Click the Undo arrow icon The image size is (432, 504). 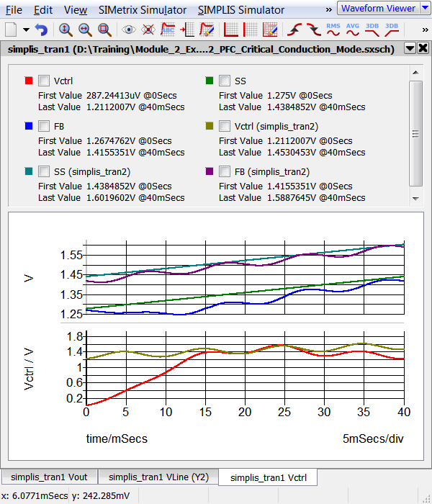(x=41, y=30)
